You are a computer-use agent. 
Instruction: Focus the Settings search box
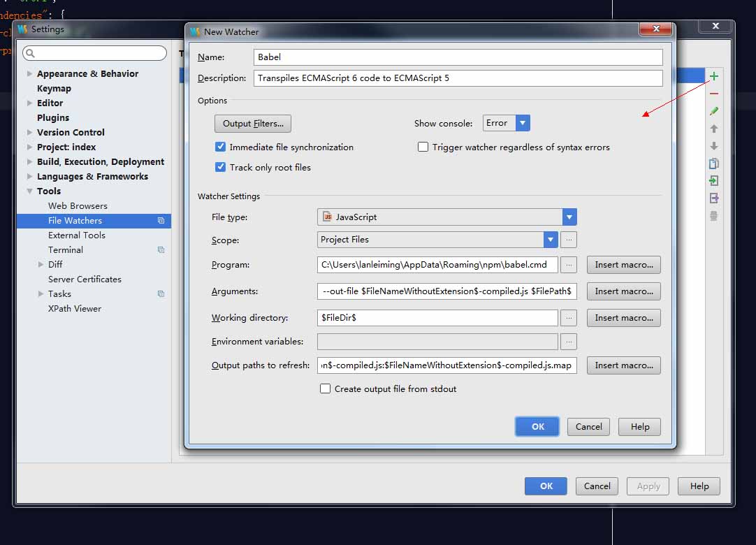[94, 53]
